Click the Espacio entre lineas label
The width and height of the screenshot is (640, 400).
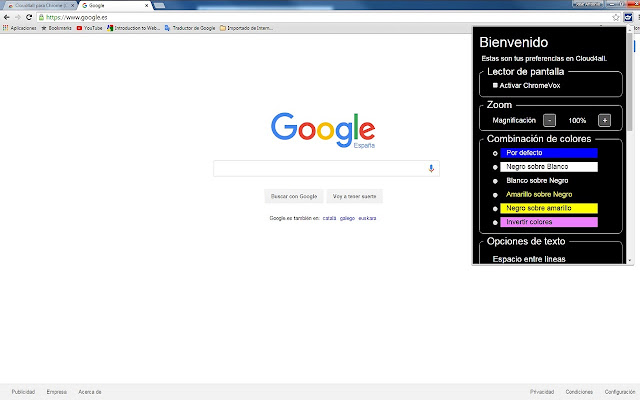[x=529, y=259]
